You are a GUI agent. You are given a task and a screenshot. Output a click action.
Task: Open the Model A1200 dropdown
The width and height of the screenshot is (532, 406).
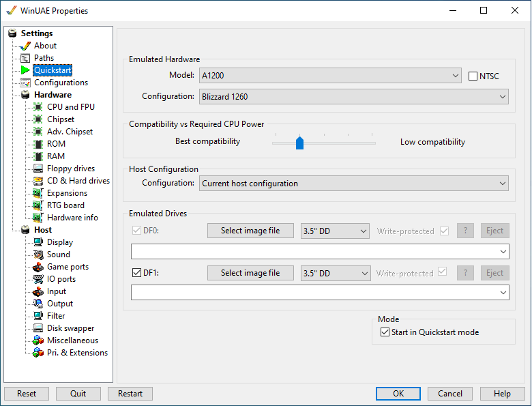(330, 75)
